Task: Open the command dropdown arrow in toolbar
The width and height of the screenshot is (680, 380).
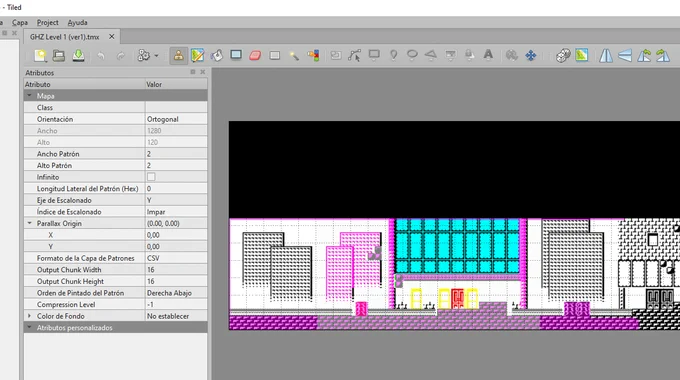Action: coord(157,56)
